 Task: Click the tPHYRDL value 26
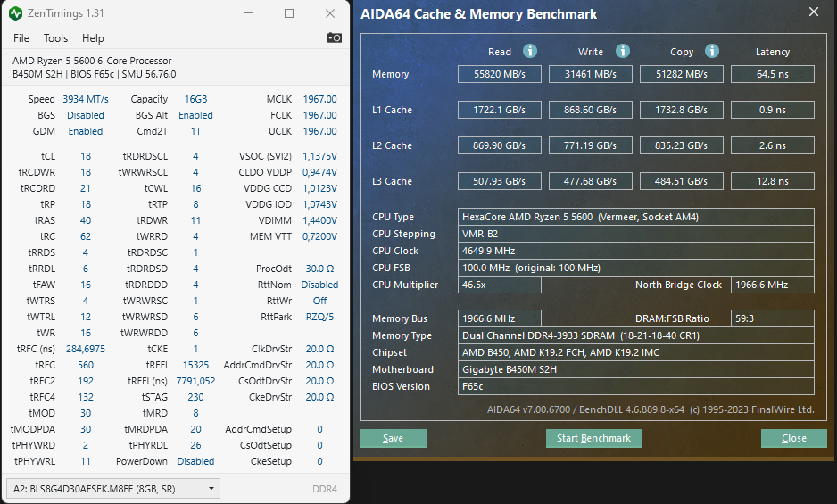[196, 445]
